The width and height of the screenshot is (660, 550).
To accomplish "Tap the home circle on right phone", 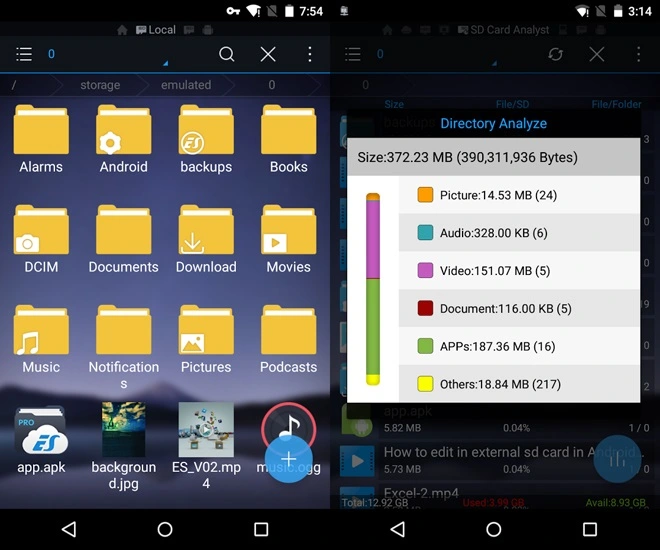I will [494, 529].
